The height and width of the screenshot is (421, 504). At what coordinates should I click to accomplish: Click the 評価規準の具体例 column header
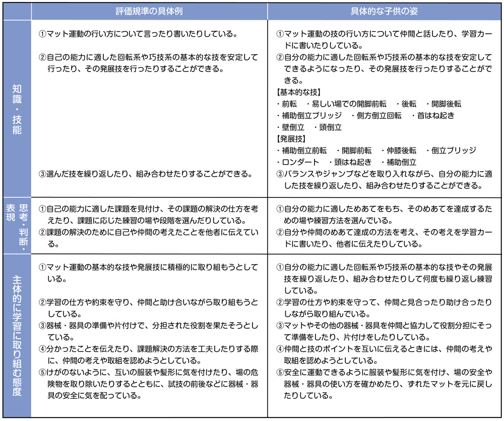point(149,10)
